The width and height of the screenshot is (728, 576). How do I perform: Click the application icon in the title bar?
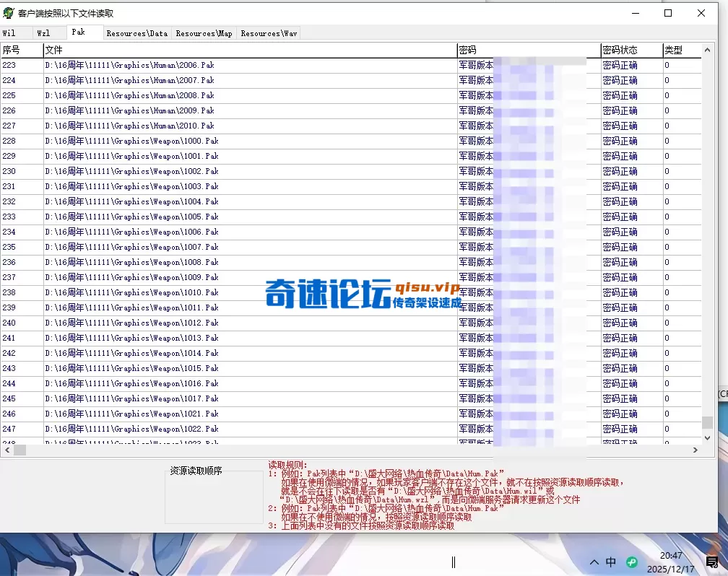[x=9, y=13]
